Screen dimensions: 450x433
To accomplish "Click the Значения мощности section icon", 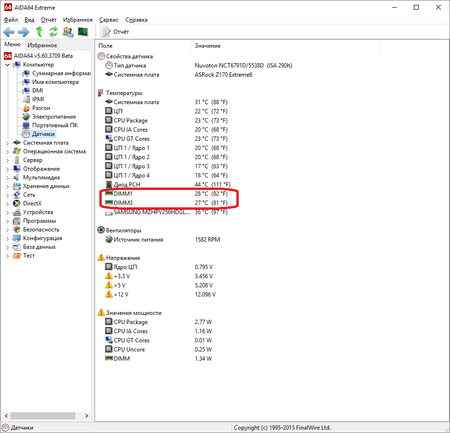I will 101,312.
